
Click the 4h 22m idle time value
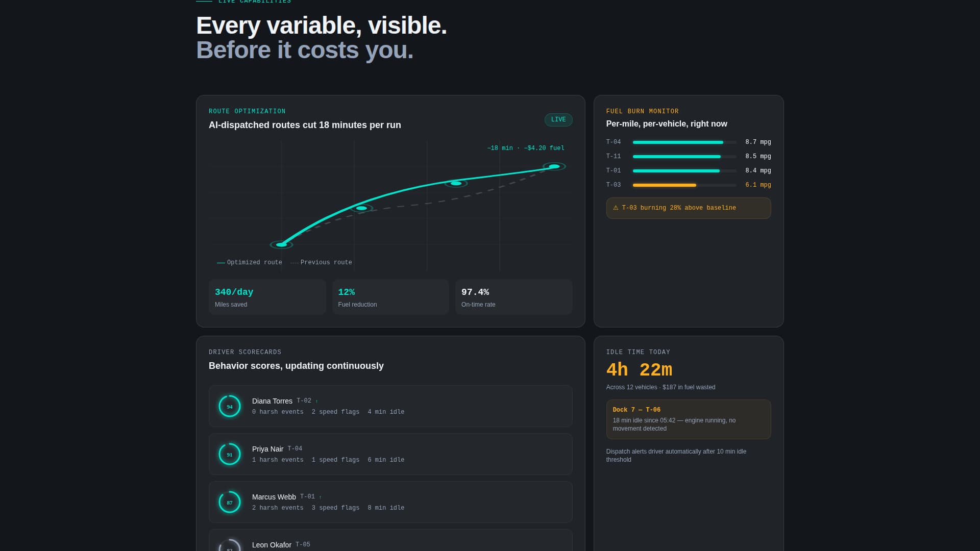[639, 370]
